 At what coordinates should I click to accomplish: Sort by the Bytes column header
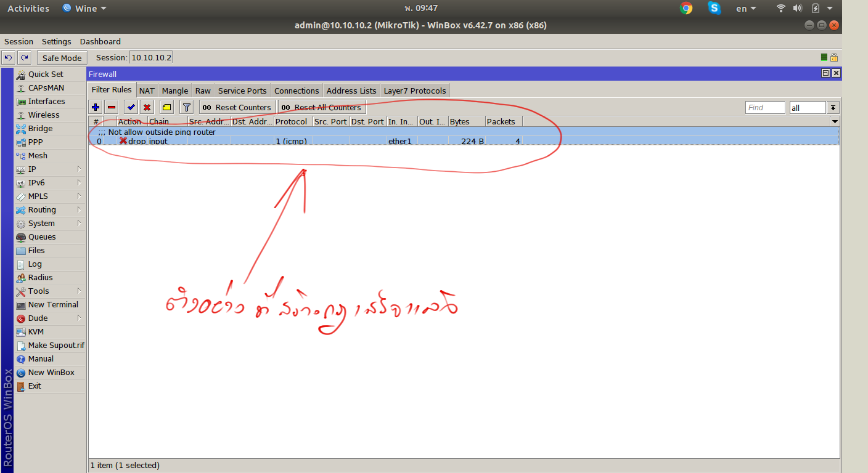coord(467,122)
